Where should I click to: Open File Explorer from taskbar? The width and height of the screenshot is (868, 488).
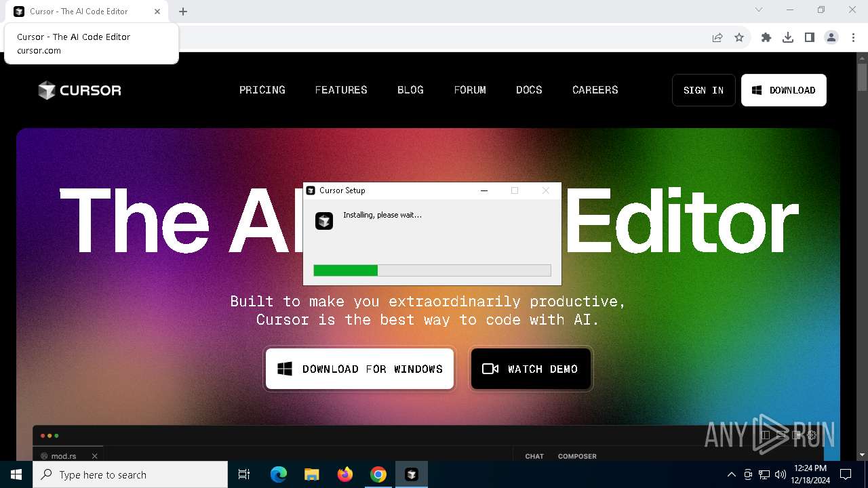click(312, 474)
